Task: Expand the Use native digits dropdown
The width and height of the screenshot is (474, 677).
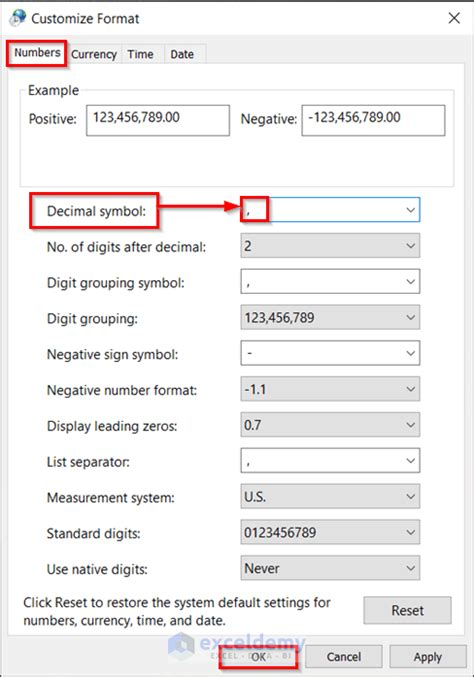Action: [330, 568]
